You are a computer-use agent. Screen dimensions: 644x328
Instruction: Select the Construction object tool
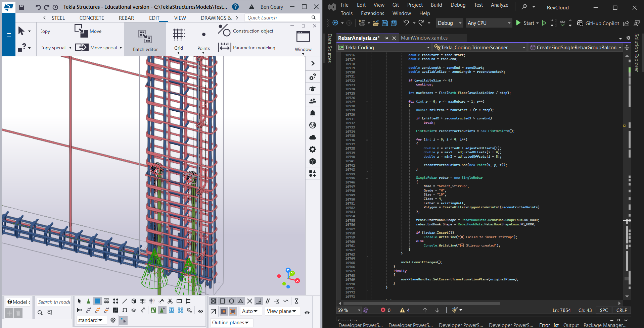tap(246, 31)
